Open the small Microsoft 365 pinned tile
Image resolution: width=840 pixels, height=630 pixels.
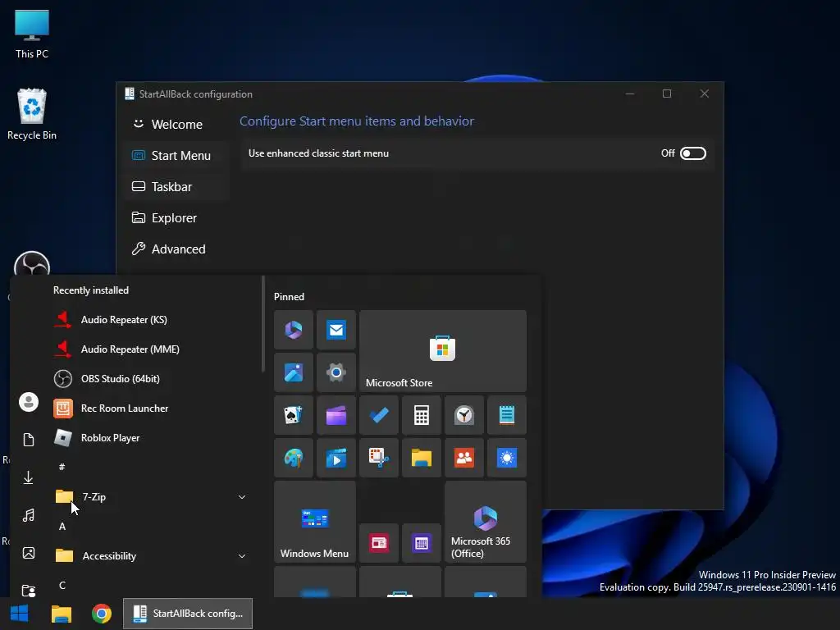click(x=294, y=330)
